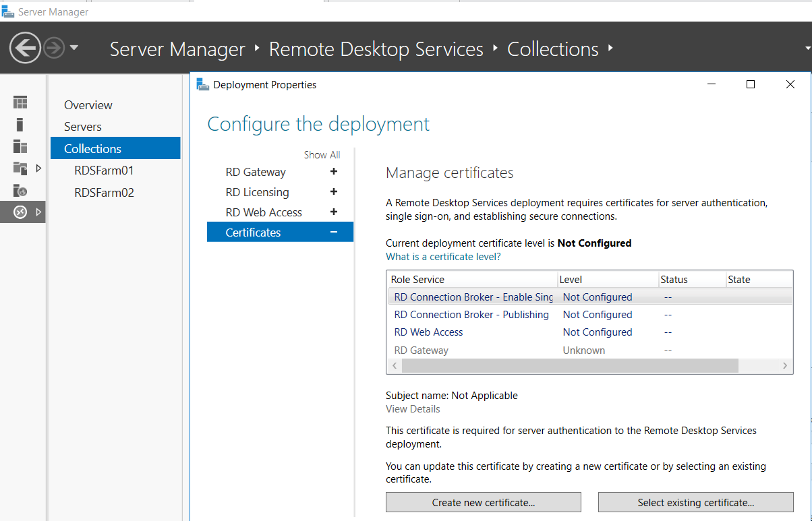Expand RD Web Access with its plus icon

333,212
